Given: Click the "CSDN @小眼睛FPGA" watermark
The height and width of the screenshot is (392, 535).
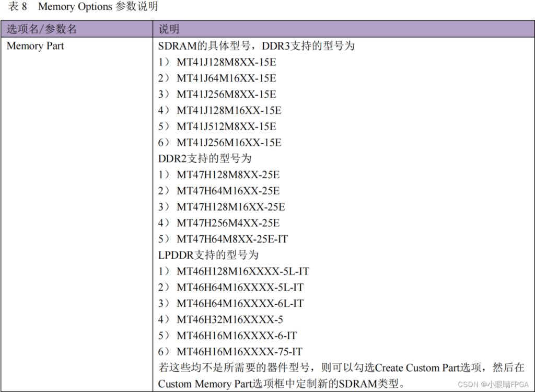Looking at the screenshot, I should coord(489,384).
